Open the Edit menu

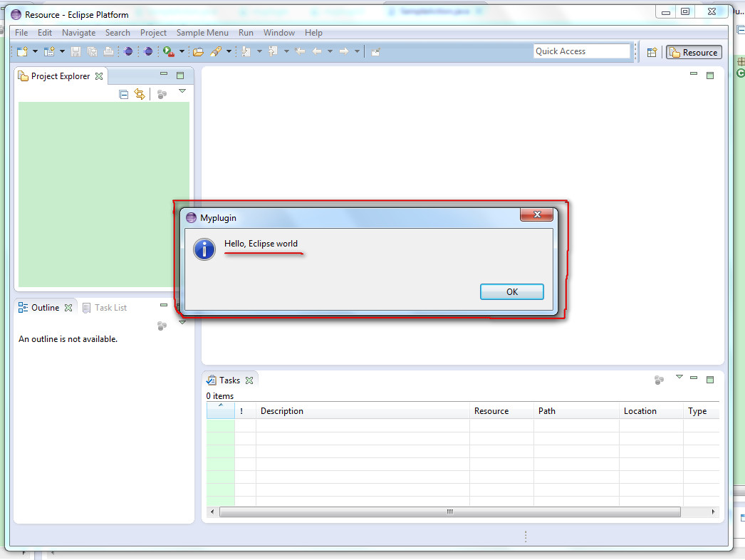pos(45,32)
